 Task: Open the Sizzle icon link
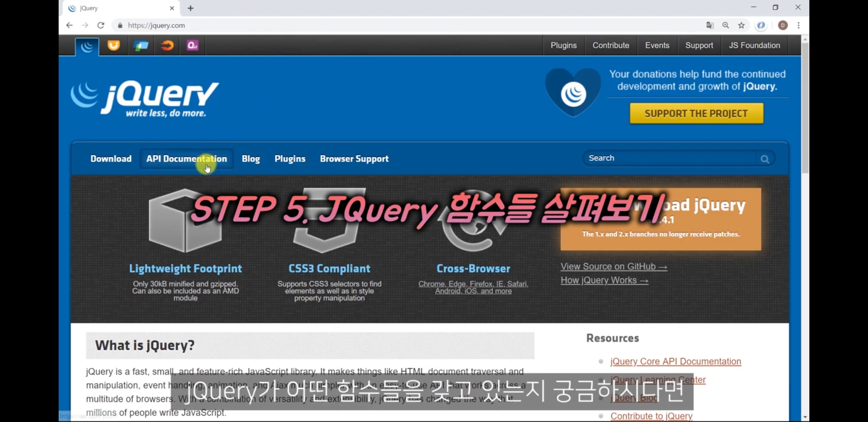pos(167,45)
